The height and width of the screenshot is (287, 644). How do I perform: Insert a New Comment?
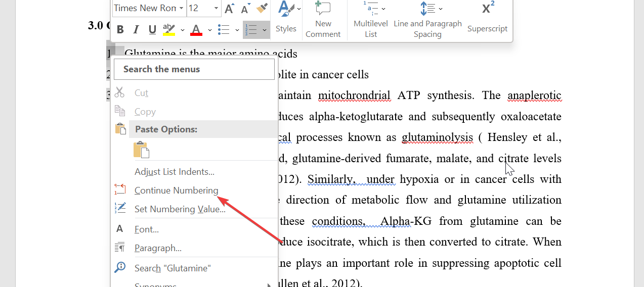(x=323, y=20)
